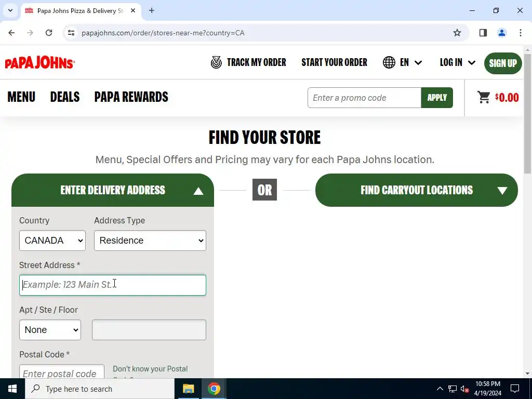Click the Windows taskbar search box

click(x=100, y=389)
